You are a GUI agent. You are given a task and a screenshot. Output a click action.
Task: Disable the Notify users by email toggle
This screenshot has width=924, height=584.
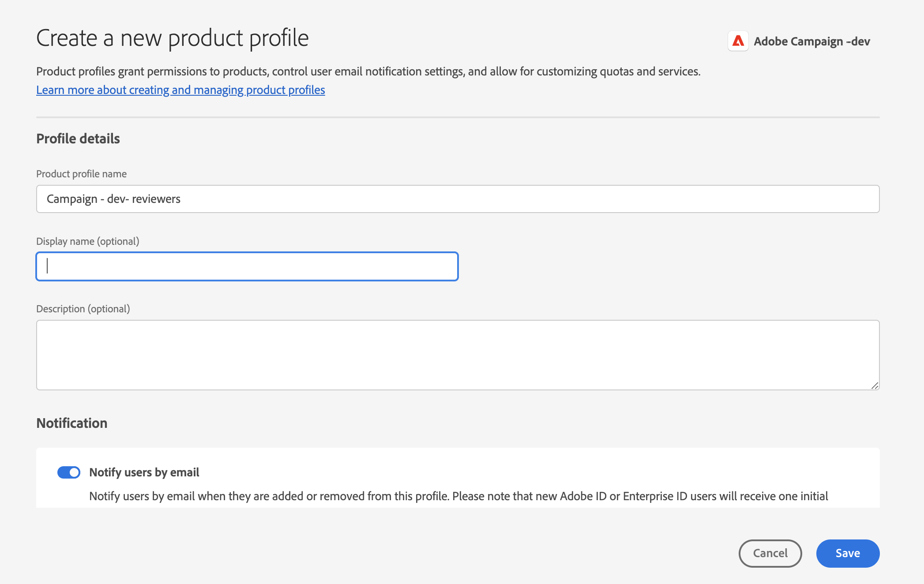coord(69,472)
